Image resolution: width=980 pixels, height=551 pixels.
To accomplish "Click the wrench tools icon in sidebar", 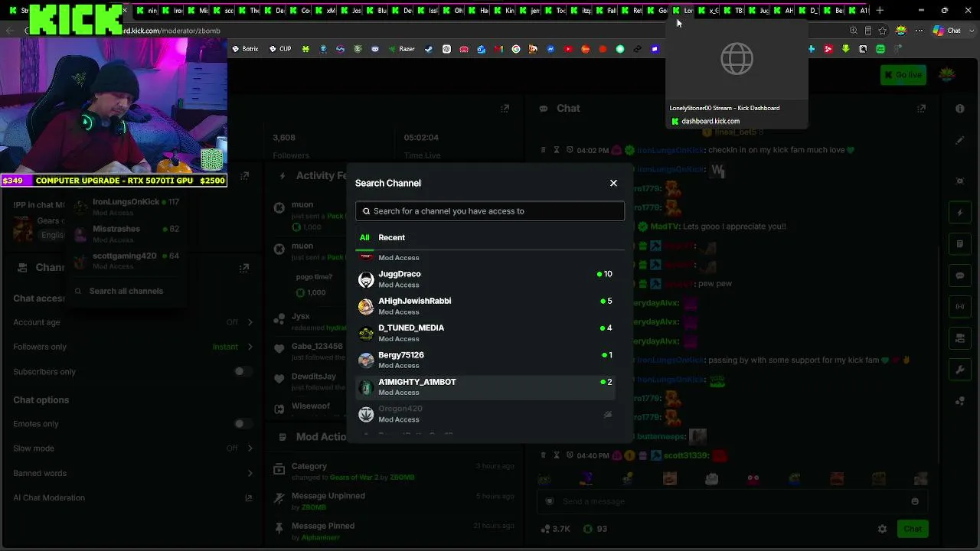I will click(960, 370).
